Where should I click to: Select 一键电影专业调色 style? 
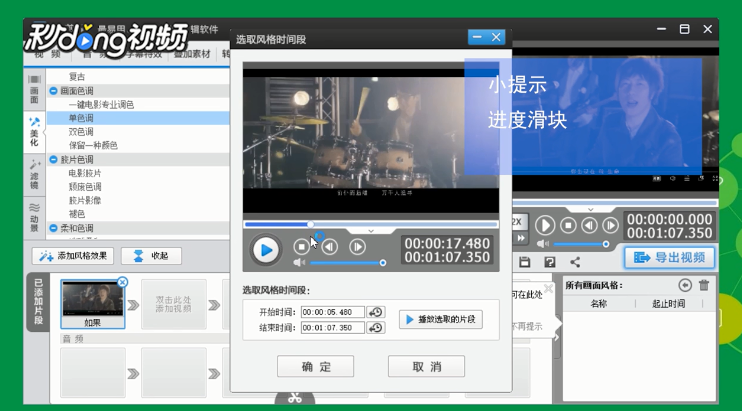tap(101, 105)
